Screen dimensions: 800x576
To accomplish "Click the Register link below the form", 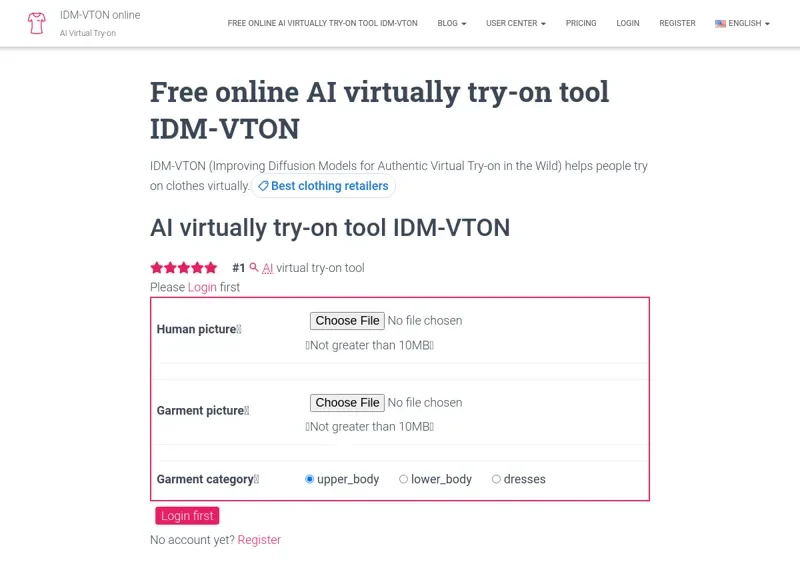I will [x=259, y=539].
